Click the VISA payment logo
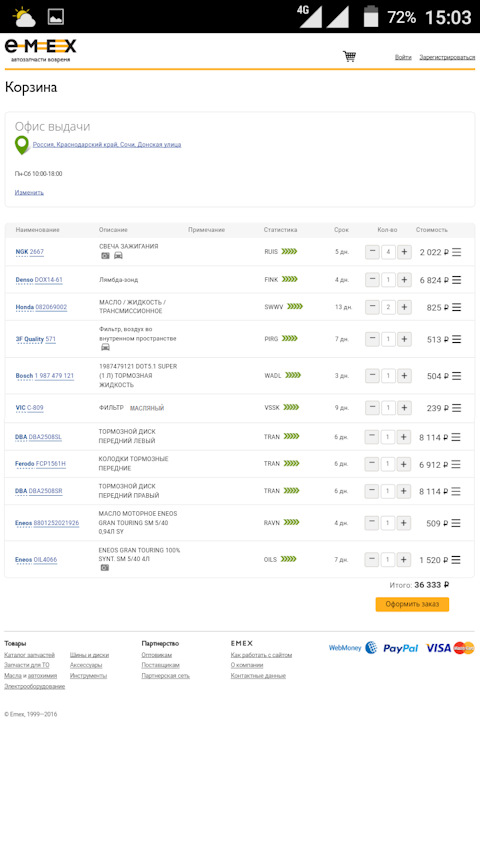Viewport: 480px width, 853px height. click(x=438, y=648)
